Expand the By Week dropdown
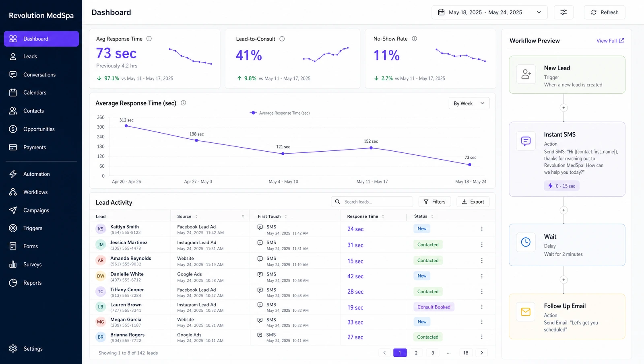The height and width of the screenshot is (364, 644). [x=469, y=103]
